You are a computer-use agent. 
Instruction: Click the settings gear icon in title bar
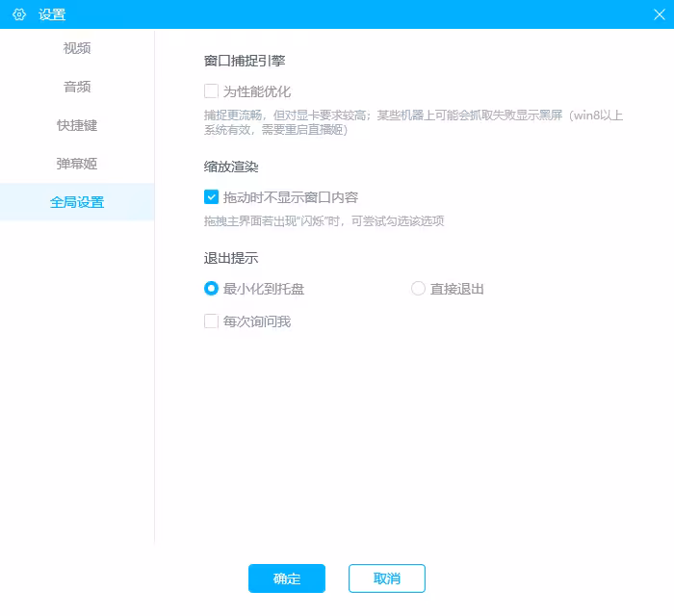point(19,14)
